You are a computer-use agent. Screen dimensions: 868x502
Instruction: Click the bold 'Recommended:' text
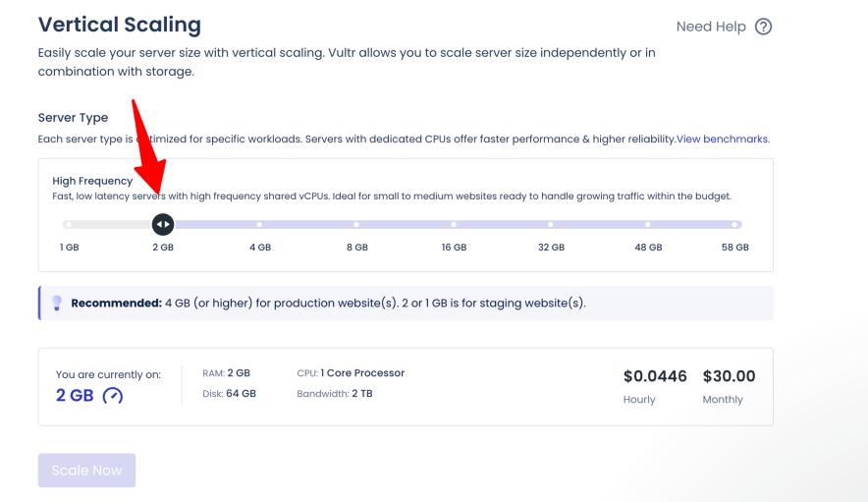point(116,304)
